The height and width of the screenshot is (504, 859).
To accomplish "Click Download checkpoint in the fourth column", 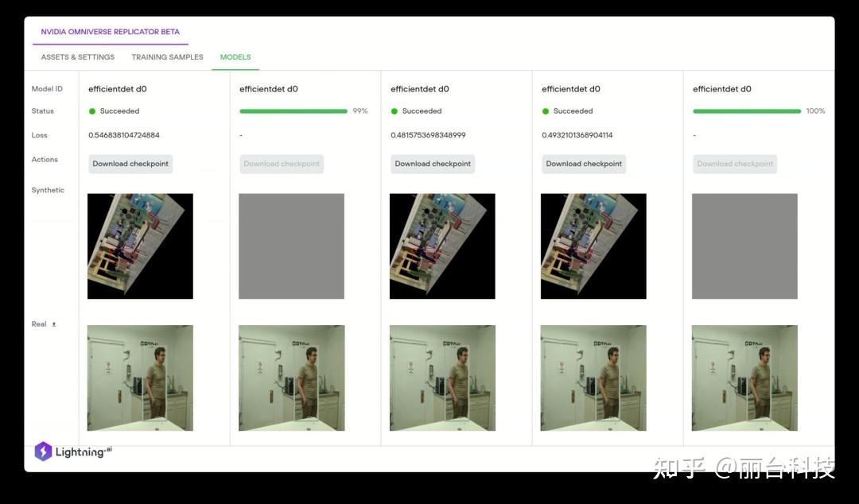I will tap(584, 163).
